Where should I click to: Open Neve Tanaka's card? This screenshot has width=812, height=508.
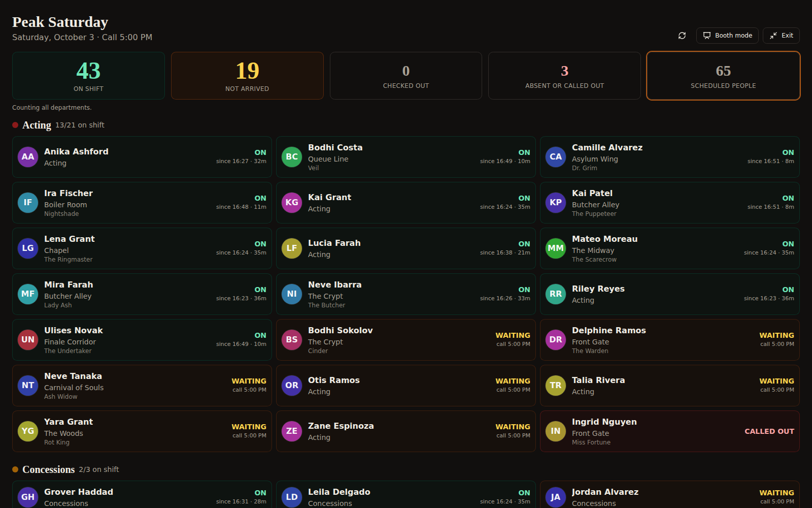(x=142, y=386)
